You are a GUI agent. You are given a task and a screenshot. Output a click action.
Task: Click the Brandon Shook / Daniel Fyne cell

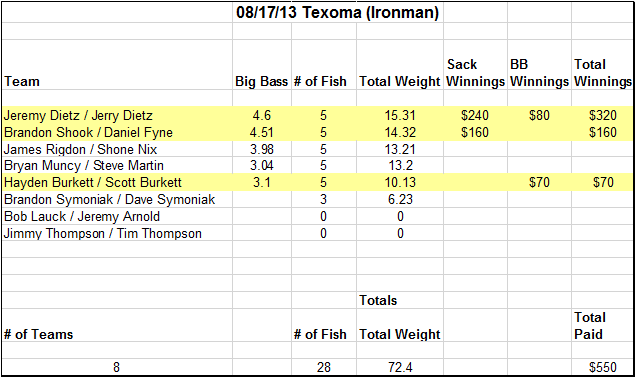point(117,133)
